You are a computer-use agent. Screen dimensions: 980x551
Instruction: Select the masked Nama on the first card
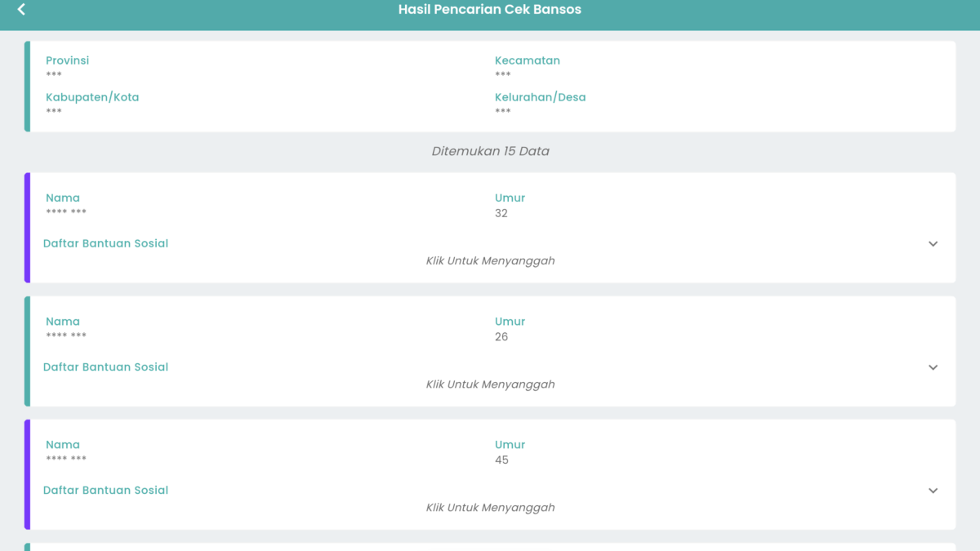(x=66, y=211)
